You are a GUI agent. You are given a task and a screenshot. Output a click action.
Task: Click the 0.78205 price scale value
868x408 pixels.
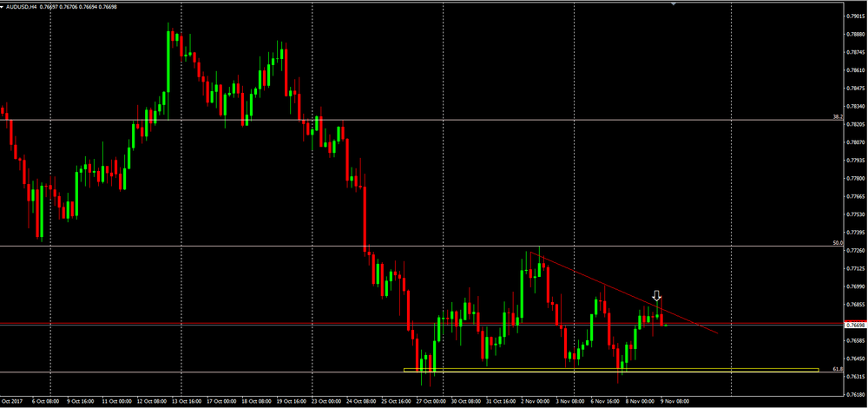[x=857, y=124]
